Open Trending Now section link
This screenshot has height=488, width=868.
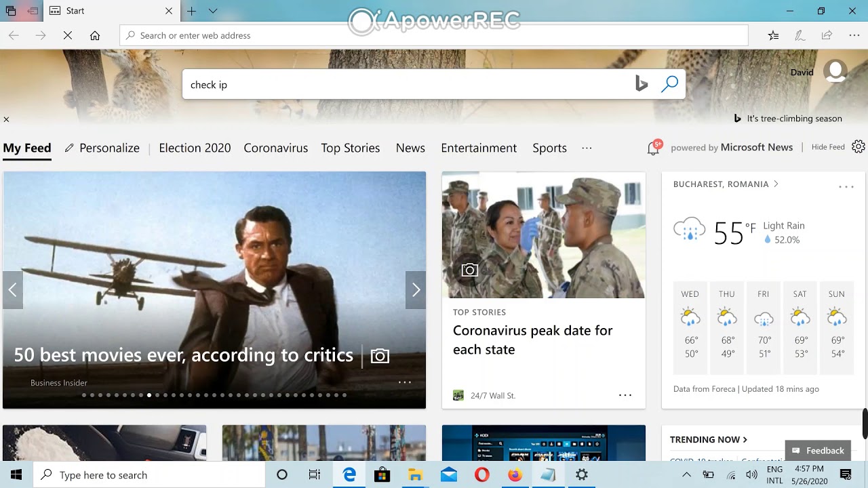click(x=709, y=439)
